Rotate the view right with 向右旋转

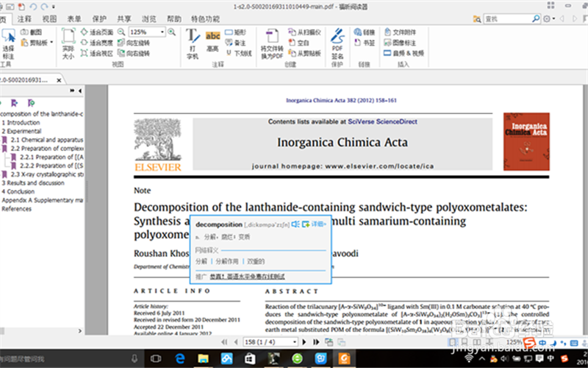click(x=134, y=53)
